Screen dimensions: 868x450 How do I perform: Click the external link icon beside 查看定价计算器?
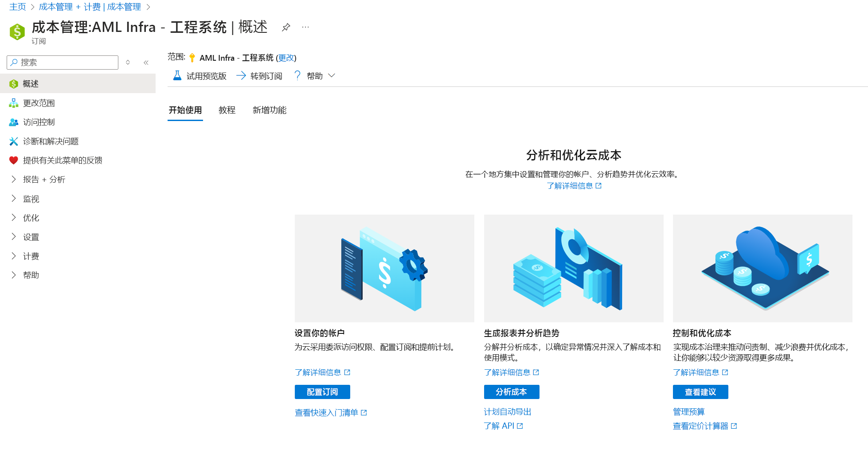coord(734,426)
